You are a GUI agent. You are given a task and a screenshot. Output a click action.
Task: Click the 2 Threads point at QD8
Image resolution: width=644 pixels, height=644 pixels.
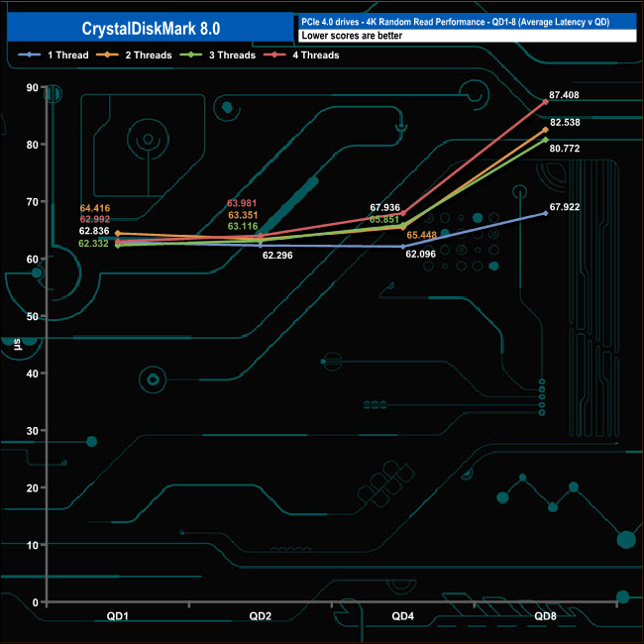pyautogui.click(x=546, y=130)
